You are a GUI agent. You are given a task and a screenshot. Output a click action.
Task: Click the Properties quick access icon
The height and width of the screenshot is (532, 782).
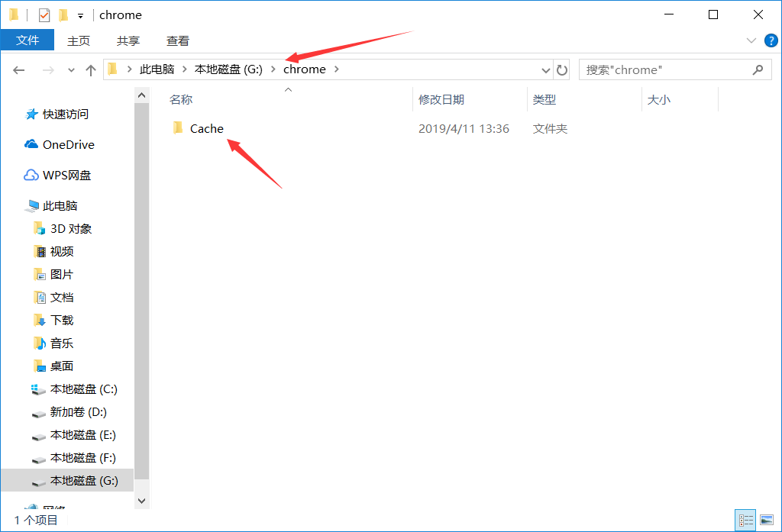[44, 15]
